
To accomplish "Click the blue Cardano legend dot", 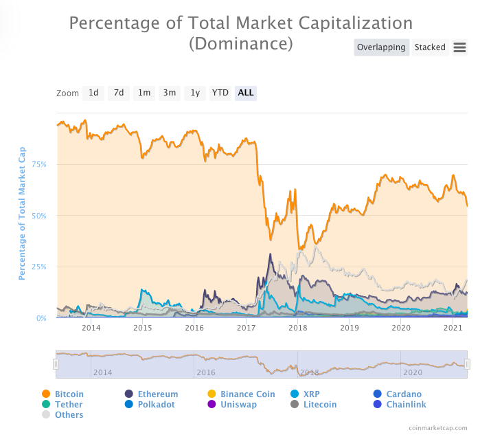I will (x=377, y=394).
